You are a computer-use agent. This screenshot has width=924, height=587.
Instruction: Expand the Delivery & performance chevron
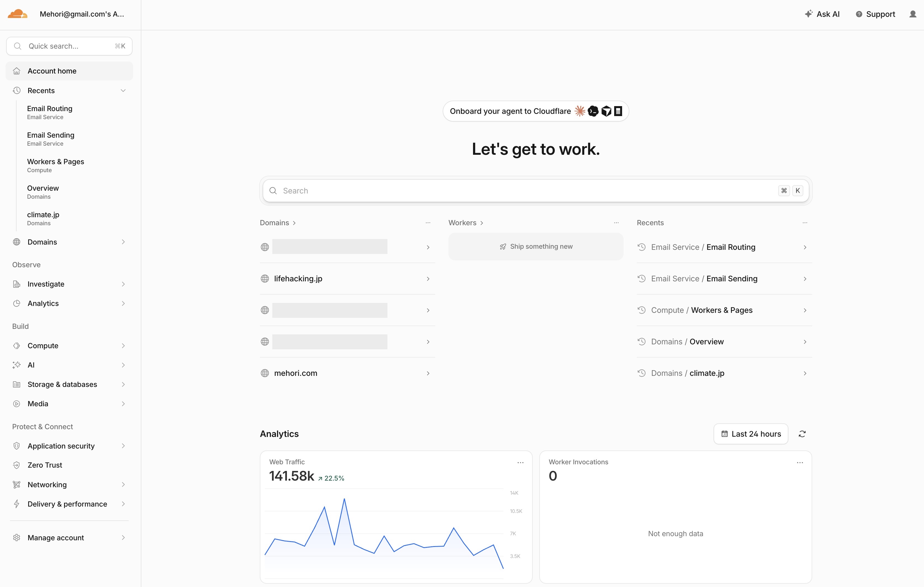[123, 504]
